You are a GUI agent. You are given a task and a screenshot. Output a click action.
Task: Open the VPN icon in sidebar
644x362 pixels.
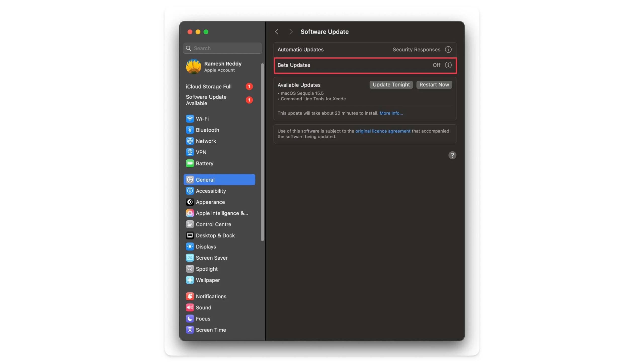[x=190, y=152]
